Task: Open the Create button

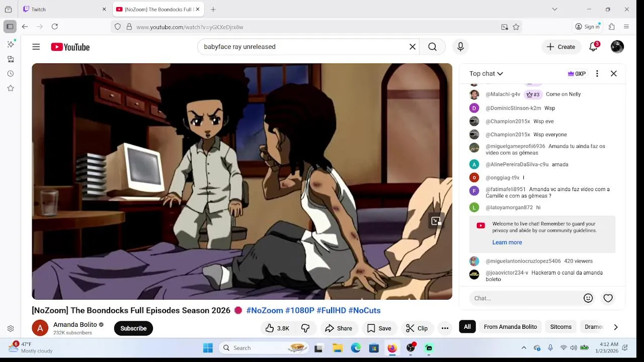Action: tap(561, 47)
